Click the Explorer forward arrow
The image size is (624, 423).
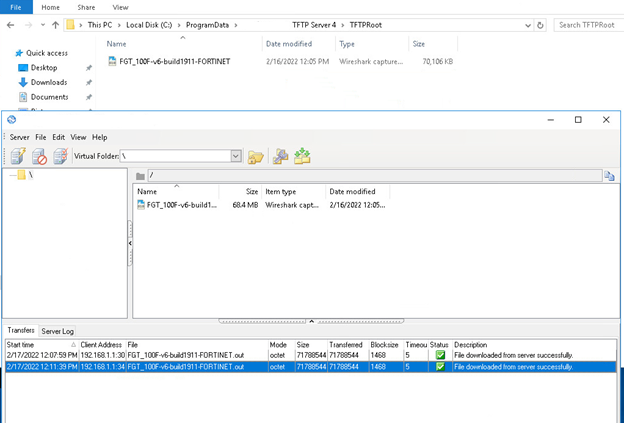28,25
